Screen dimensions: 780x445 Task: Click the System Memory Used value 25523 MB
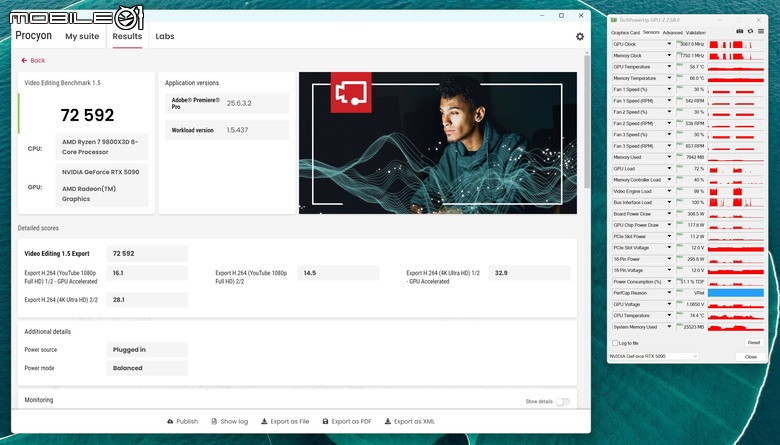[x=694, y=327]
